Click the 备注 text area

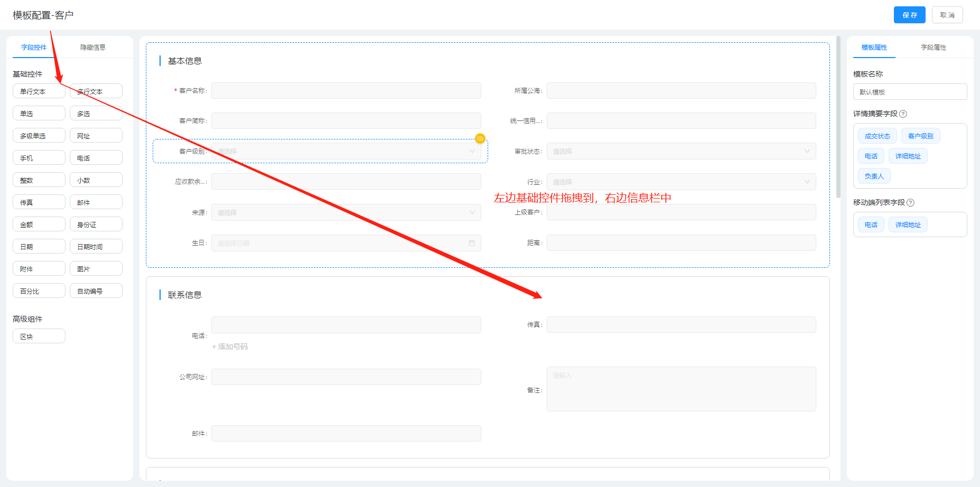[x=681, y=389]
